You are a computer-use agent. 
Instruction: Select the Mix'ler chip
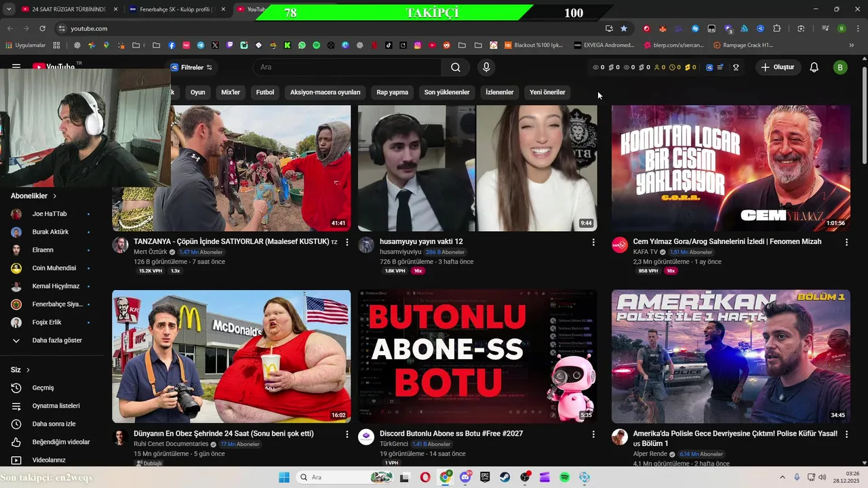231,92
